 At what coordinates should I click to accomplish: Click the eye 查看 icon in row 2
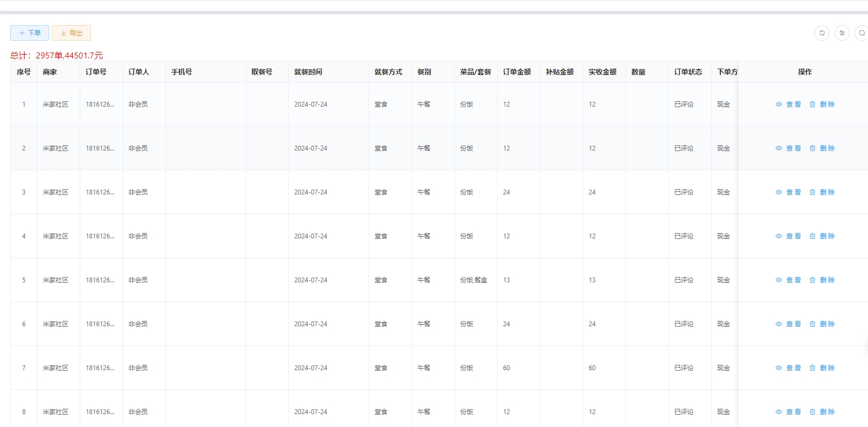tap(779, 148)
